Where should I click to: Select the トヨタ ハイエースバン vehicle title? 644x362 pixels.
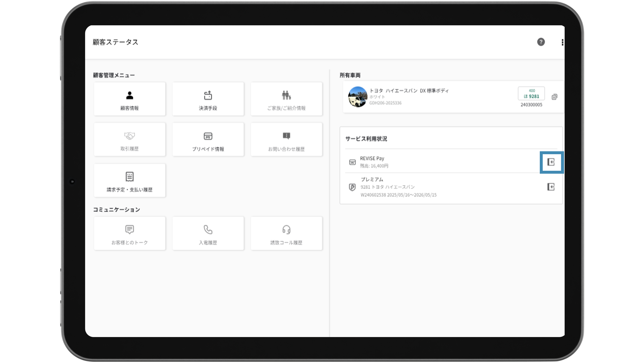coord(409,91)
